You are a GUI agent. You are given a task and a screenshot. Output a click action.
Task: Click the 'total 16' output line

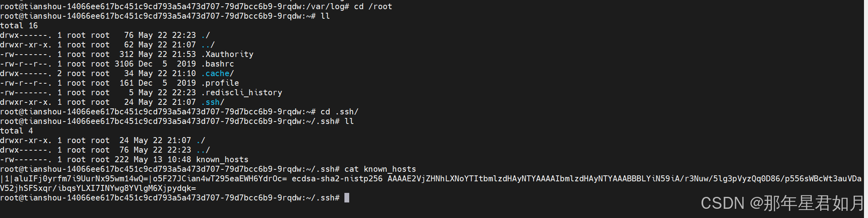19,26
